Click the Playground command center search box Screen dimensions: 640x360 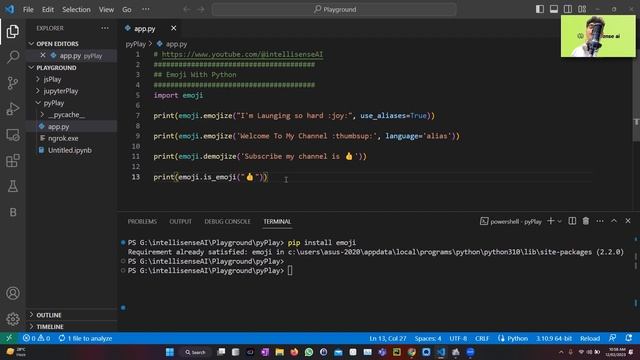click(x=334, y=9)
